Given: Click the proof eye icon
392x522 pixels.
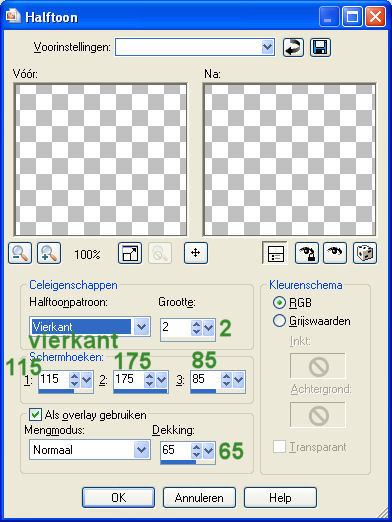Looking at the screenshot, I should point(335,253).
